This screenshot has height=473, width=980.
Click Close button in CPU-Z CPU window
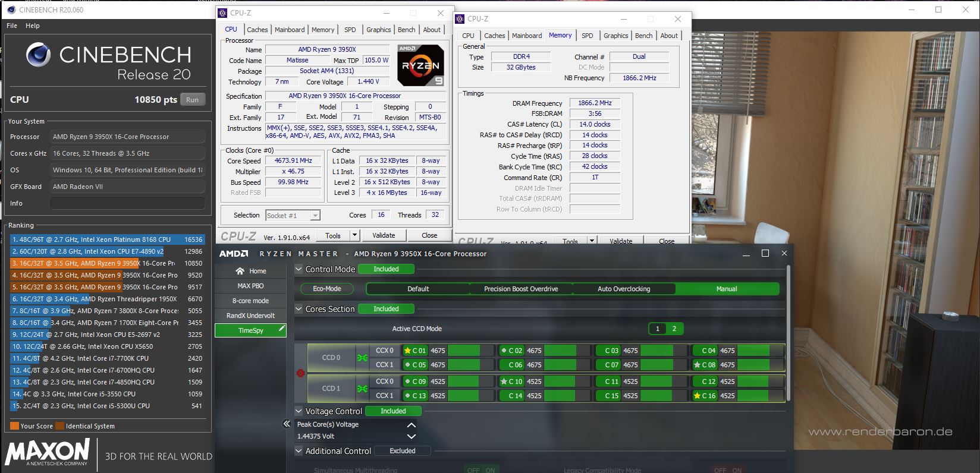[429, 235]
